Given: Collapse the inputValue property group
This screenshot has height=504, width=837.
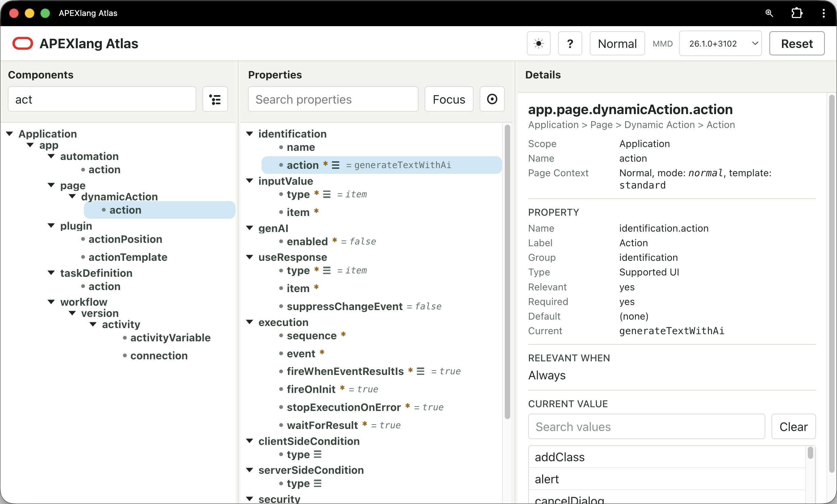Looking at the screenshot, I should (250, 181).
